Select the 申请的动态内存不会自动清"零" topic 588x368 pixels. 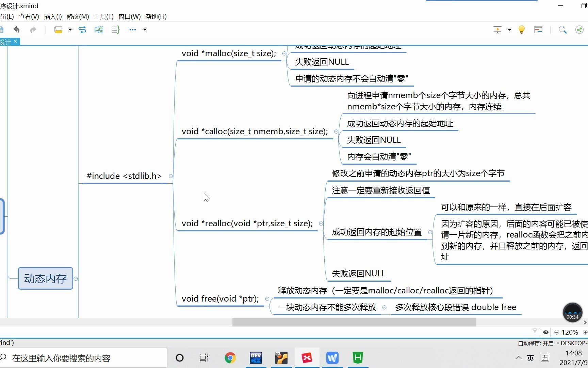click(x=352, y=79)
